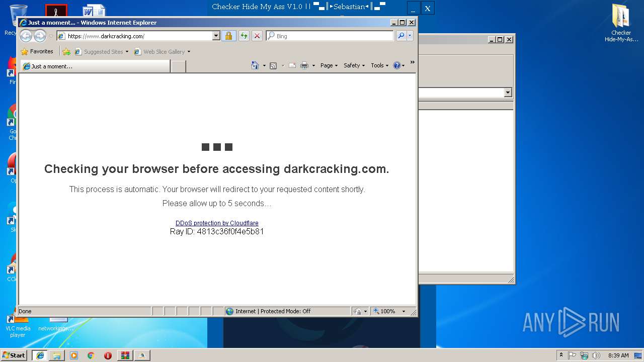
Task: Click the red X Stop loading button
Action: 257,36
